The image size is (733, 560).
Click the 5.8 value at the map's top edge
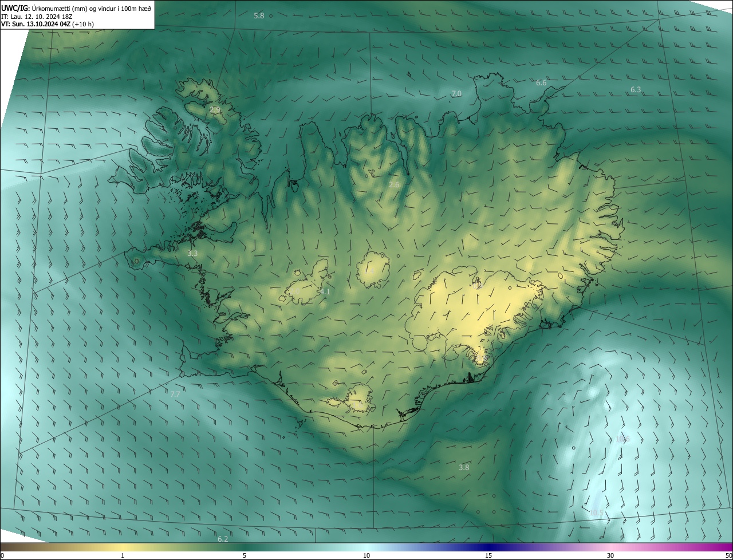click(259, 16)
